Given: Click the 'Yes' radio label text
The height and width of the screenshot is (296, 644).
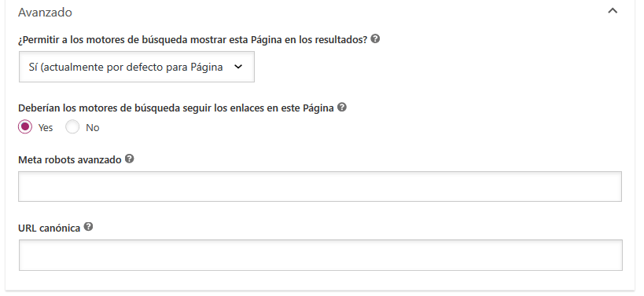Looking at the screenshot, I should click(46, 128).
